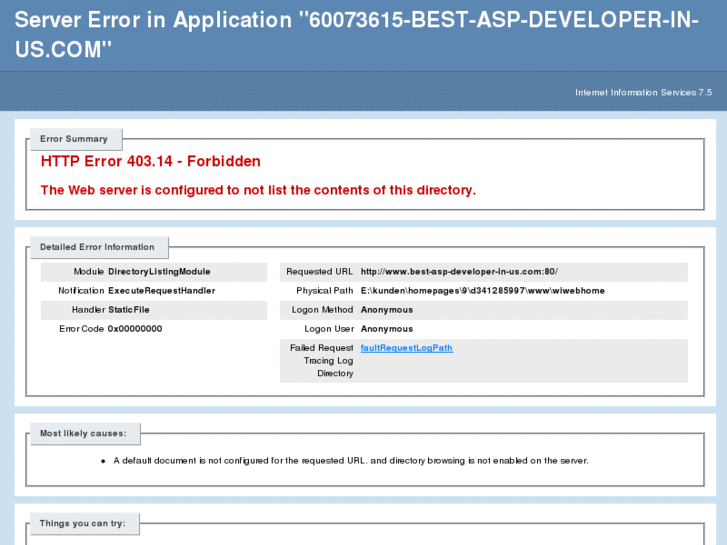Click the physical path value E:\kunden\homepages
This screenshot has height=545, width=727.
pyautogui.click(x=482, y=291)
